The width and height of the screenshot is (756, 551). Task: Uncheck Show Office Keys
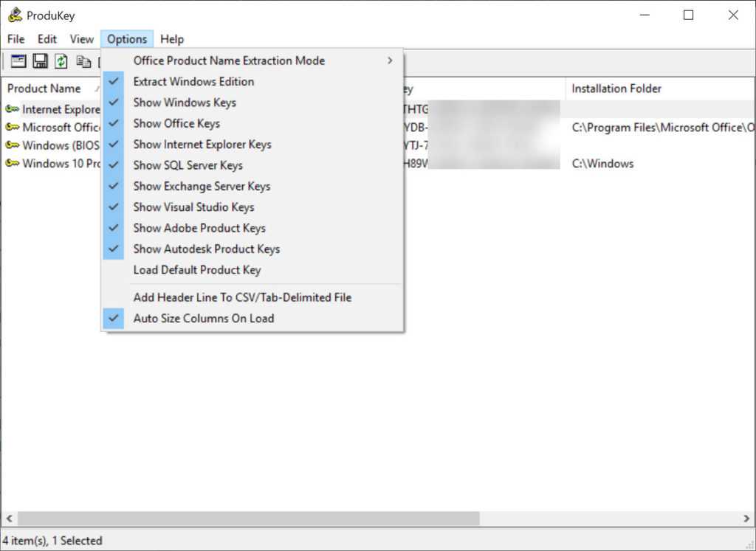point(252,123)
